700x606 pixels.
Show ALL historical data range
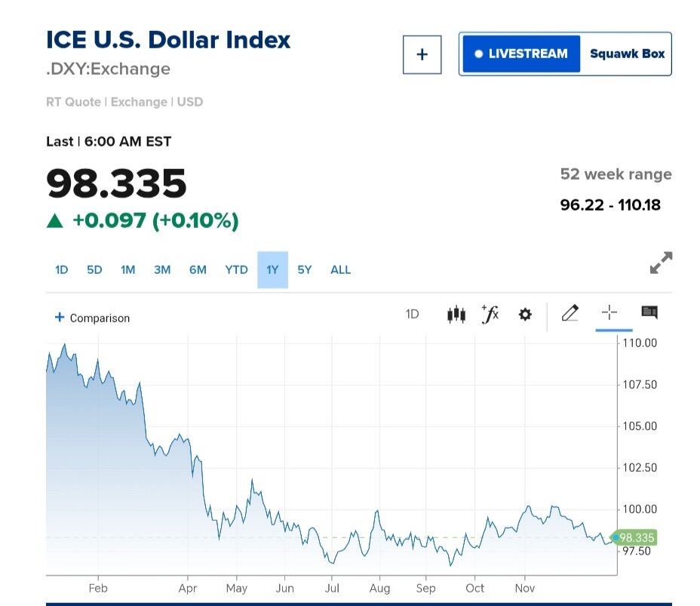coord(341,269)
